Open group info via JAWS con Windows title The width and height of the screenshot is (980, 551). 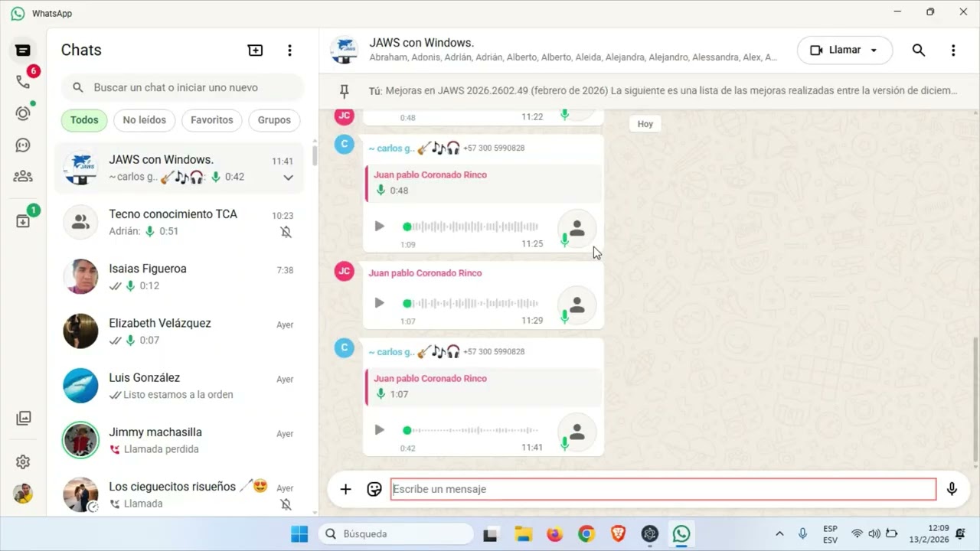click(422, 43)
